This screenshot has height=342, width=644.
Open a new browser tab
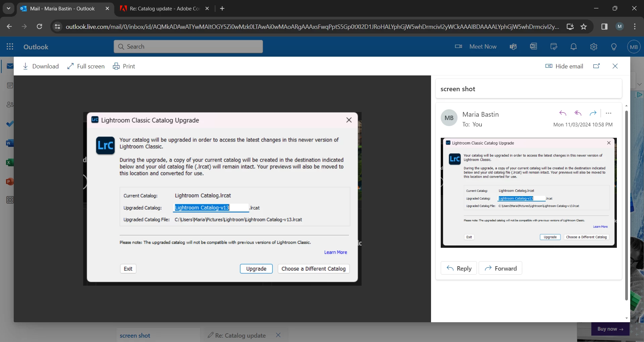click(x=222, y=9)
